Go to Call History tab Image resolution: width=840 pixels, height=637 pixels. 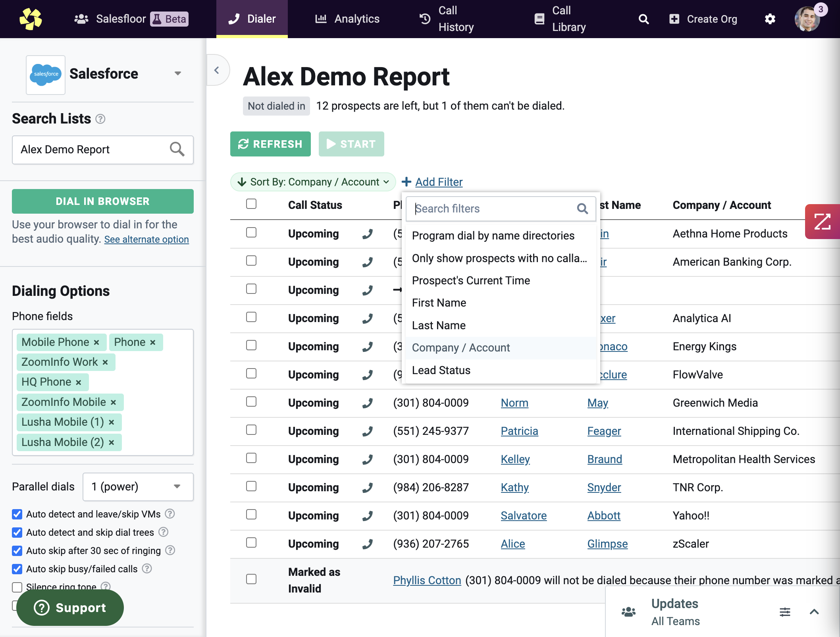pyautogui.click(x=447, y=19)
